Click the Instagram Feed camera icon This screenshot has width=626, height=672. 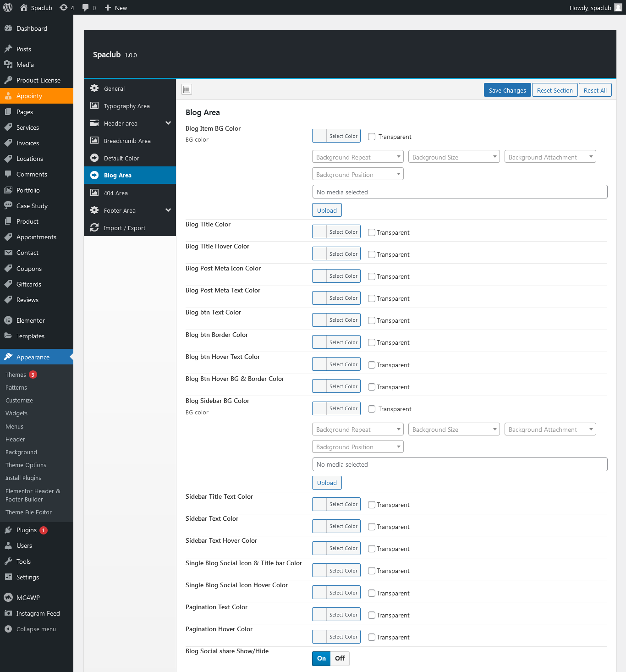coord(8,613)
